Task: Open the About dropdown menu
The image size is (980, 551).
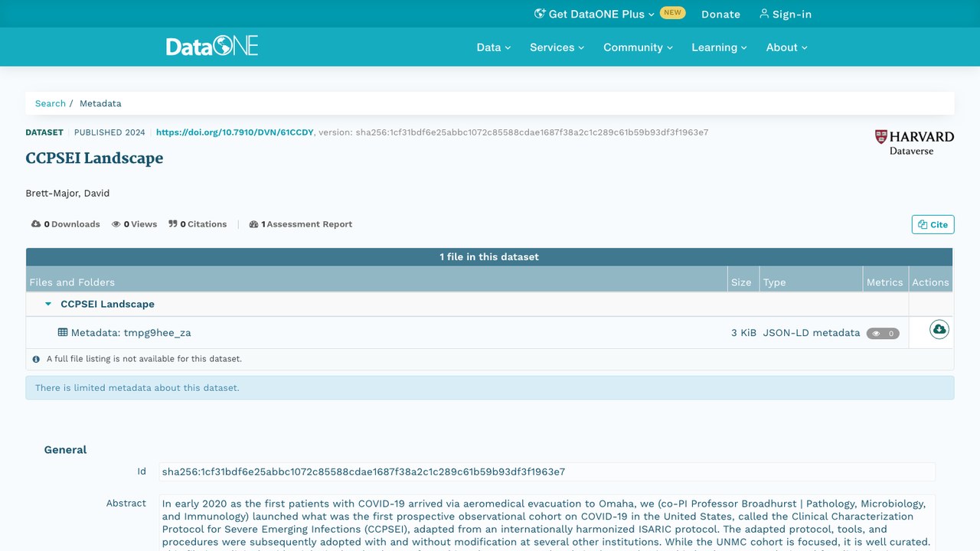Action: [x=786, y=47]
